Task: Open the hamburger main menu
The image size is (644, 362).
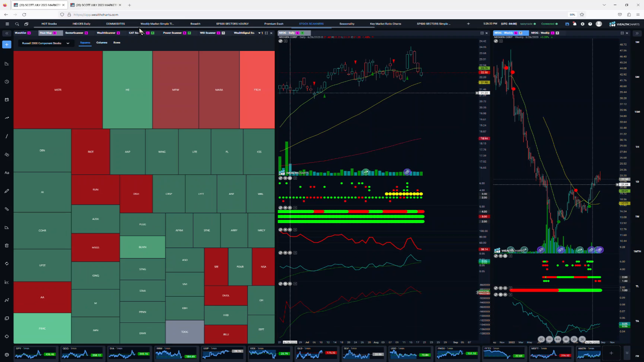Action: click(7, 24)
